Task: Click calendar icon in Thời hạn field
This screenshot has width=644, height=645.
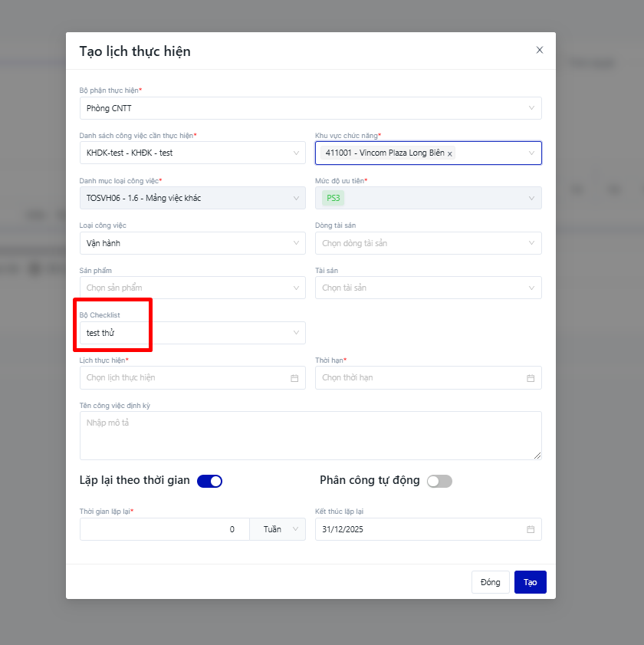Action: (531, 378)
